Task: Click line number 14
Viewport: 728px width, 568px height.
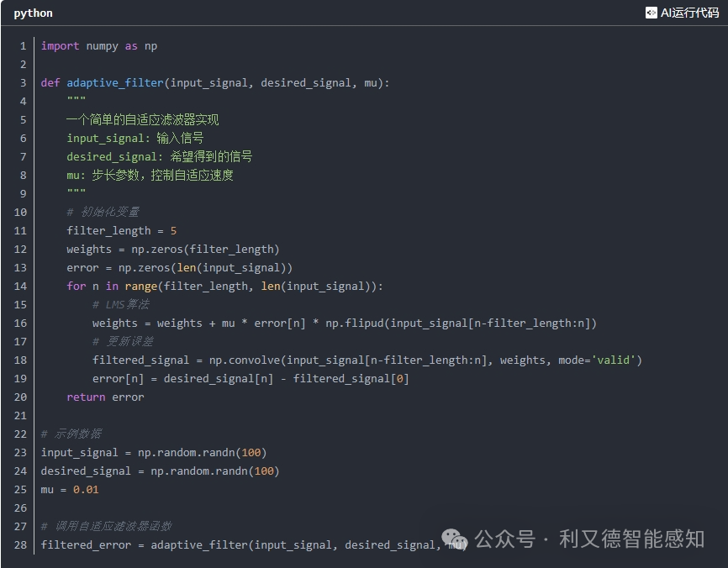Action: point(20,287)
